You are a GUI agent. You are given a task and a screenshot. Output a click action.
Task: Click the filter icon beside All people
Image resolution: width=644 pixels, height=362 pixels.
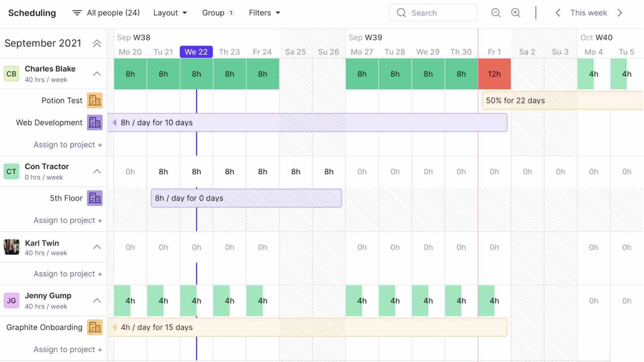coord(77,13)
